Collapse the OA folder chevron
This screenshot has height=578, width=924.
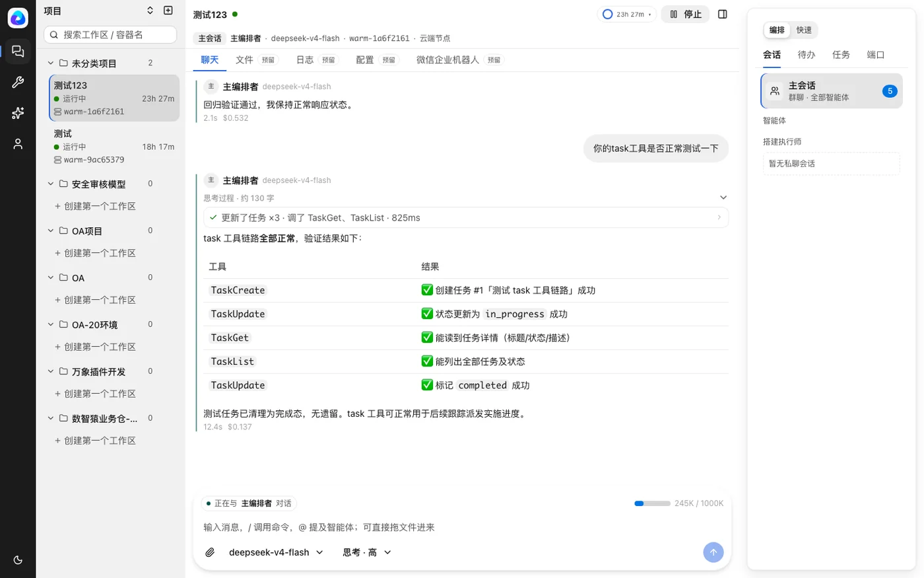pyautogui.click(x=51, y=277)
